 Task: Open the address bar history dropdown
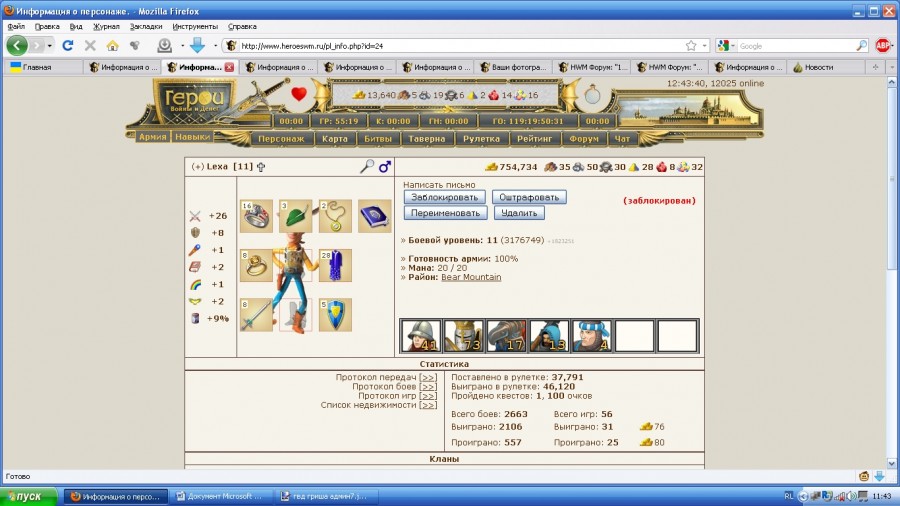[705, 46]
